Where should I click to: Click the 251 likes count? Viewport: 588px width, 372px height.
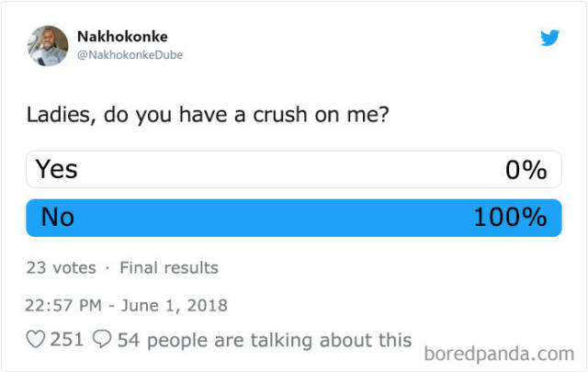tap(67, 341)
